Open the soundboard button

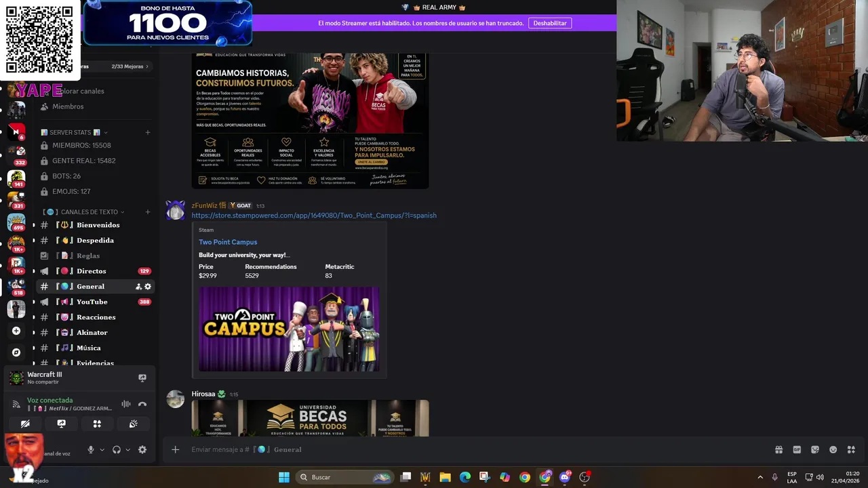pos(134,424)
